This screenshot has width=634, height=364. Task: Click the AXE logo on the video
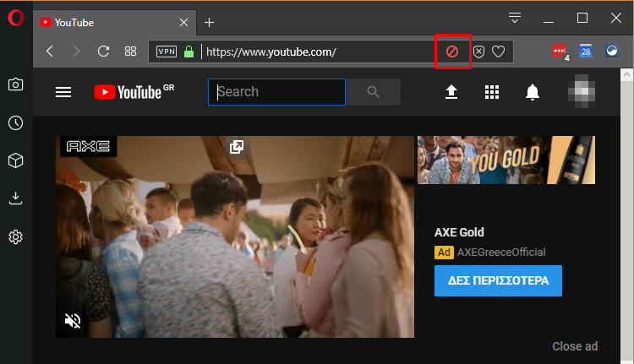pos(88,146)
